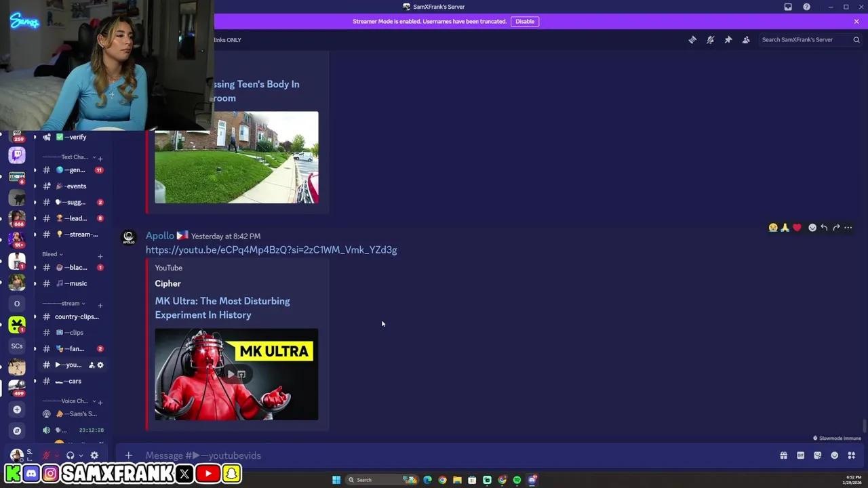Screen dimensions: 868x488
Task: Open Discover servers compass icon
Action: pyautogui.click(x=17, y=430)
